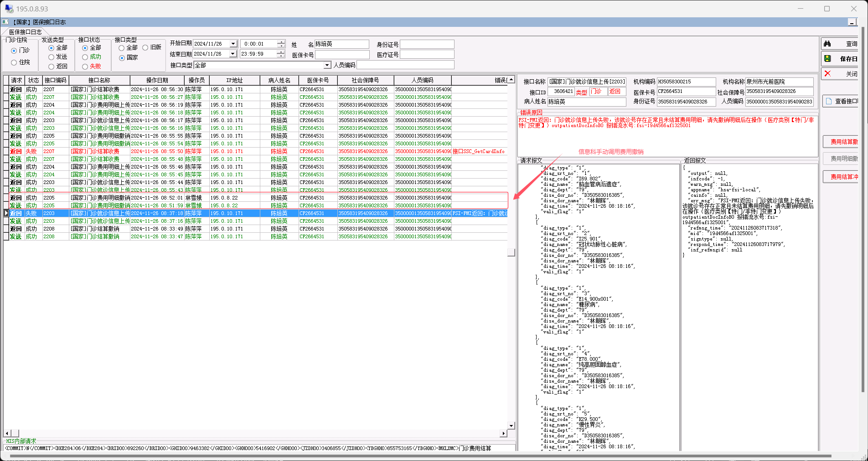The height and width of the screenshot is (461, 868).
Task: Click the app icon left of 【国家】医保接口日志
Action: [x=5, y=22]
